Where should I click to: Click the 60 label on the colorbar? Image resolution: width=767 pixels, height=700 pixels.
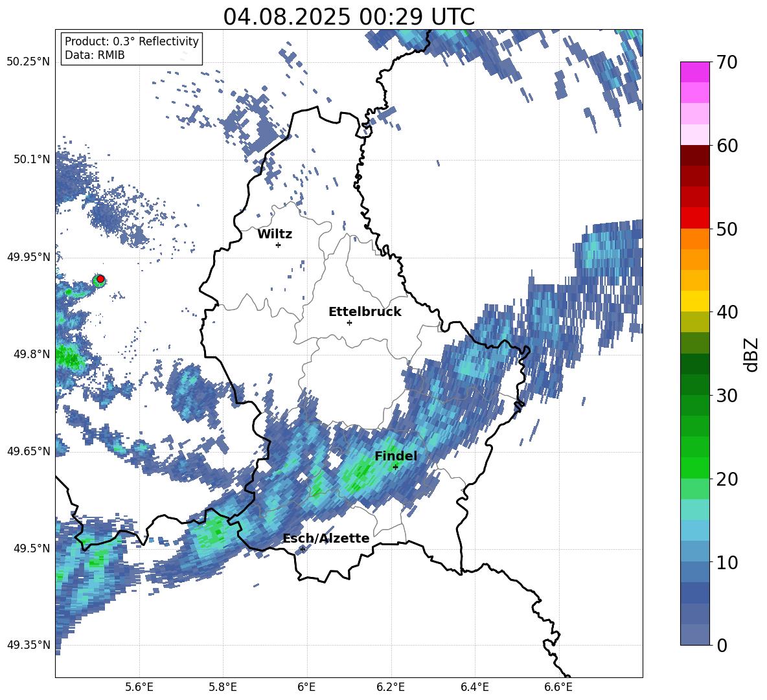(x=727, y=146)
